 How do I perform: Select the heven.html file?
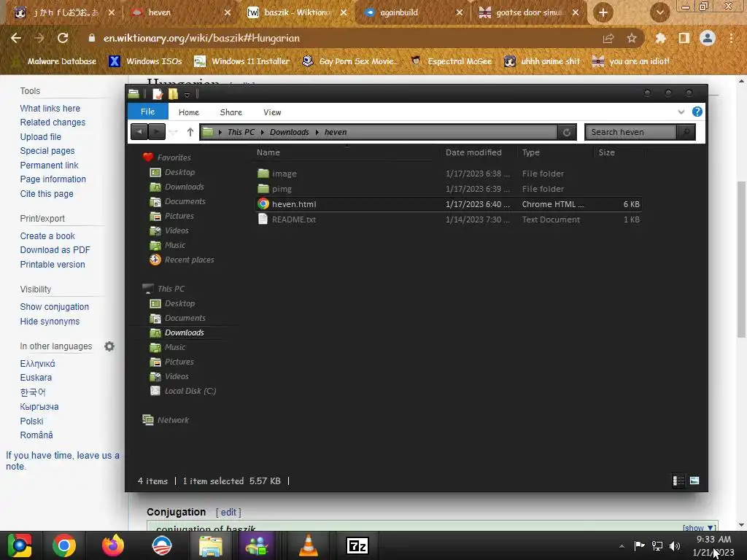(448, 204)
